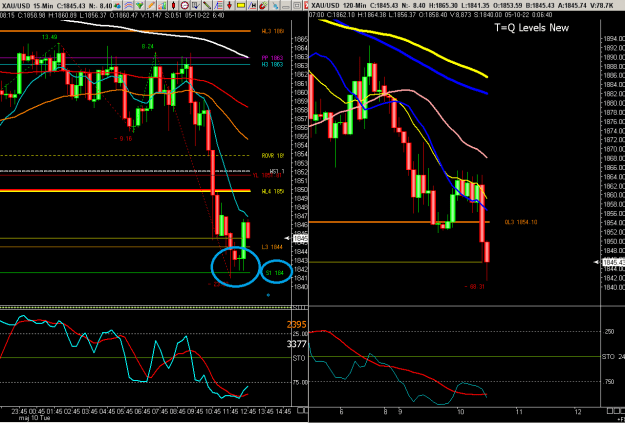Click the 13.49 swing label
This screenshot has height=423, width=625.
pos(48,37)
